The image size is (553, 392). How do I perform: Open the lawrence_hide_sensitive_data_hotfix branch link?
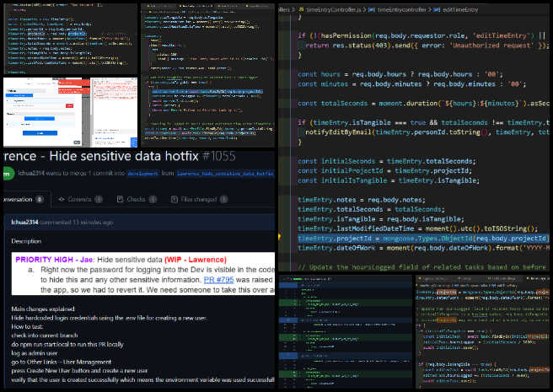pyautogui.click(x=226, y=174)
